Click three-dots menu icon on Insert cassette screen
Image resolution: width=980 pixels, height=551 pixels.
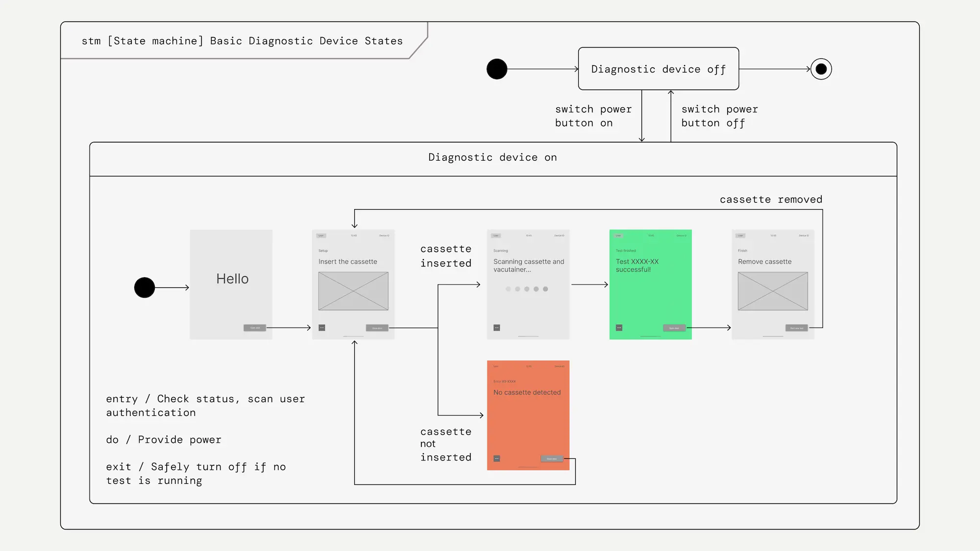pos(322,328)
